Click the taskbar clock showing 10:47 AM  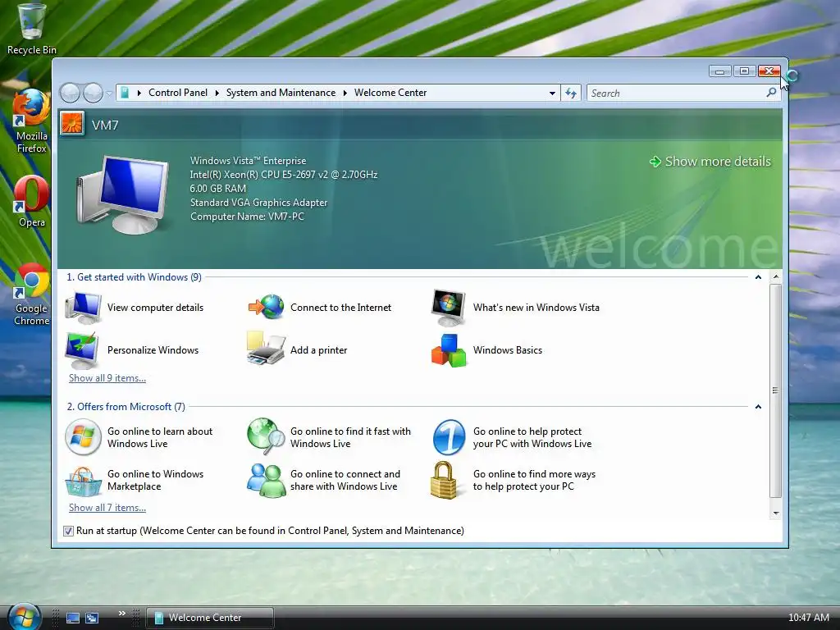808,618
